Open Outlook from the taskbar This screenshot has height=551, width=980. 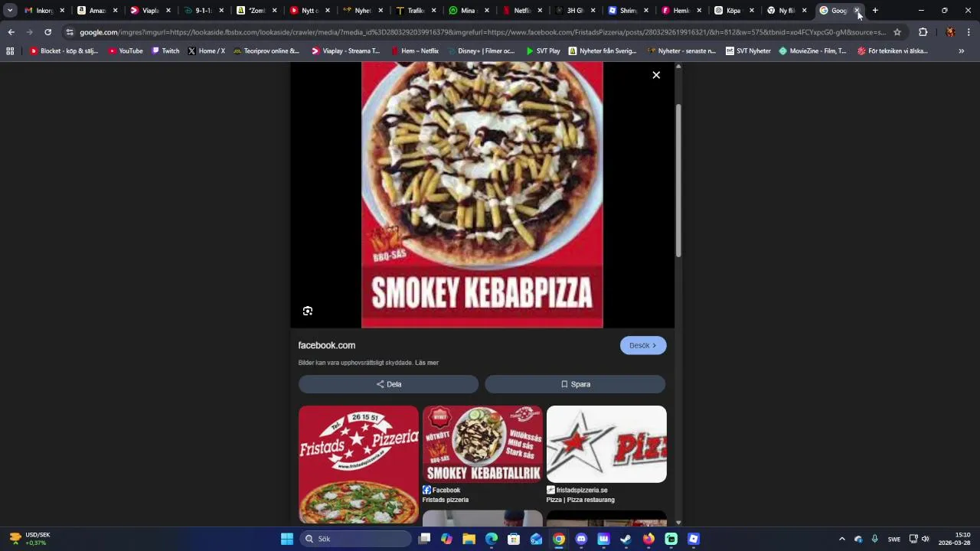(x=536, y=539)
